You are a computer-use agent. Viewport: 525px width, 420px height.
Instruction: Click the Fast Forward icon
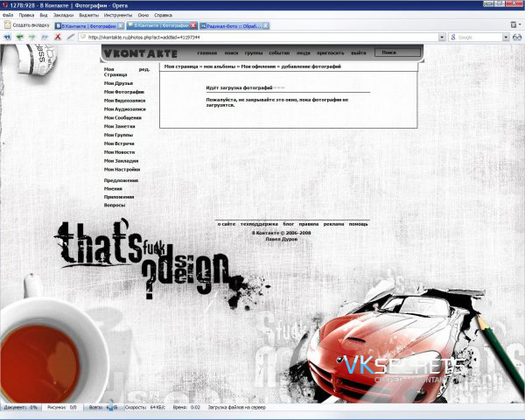[x=45, y=37]
